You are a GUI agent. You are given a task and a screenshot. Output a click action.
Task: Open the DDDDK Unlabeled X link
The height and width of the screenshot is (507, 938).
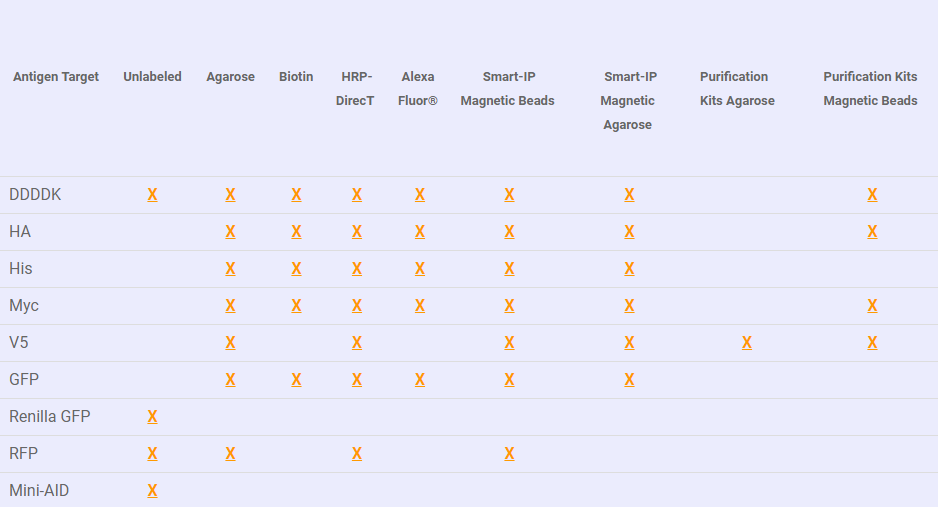(x=153, y=195)
